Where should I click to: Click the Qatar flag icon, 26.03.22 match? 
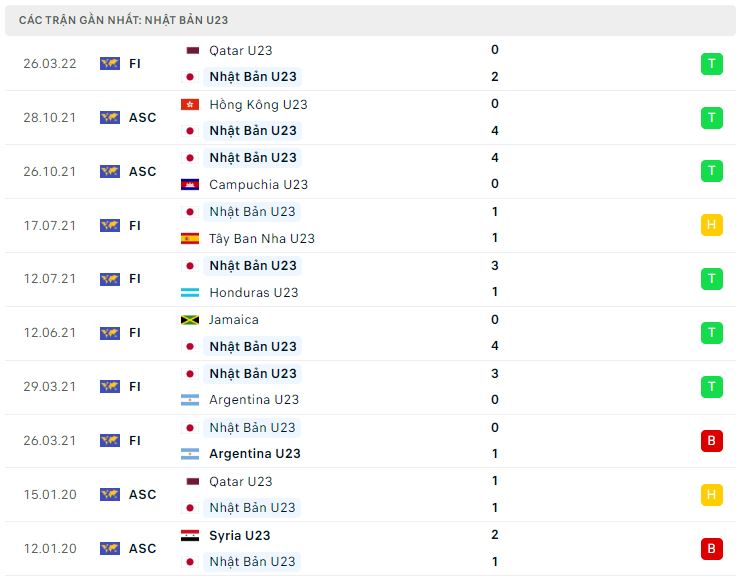tap(192, 50)
